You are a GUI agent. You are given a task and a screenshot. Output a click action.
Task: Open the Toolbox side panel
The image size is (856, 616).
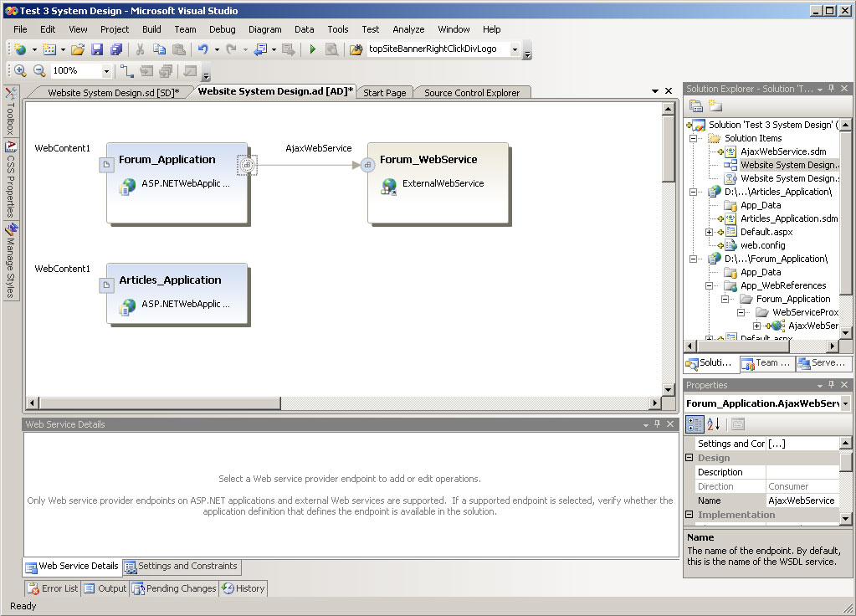tap(10, 110)
